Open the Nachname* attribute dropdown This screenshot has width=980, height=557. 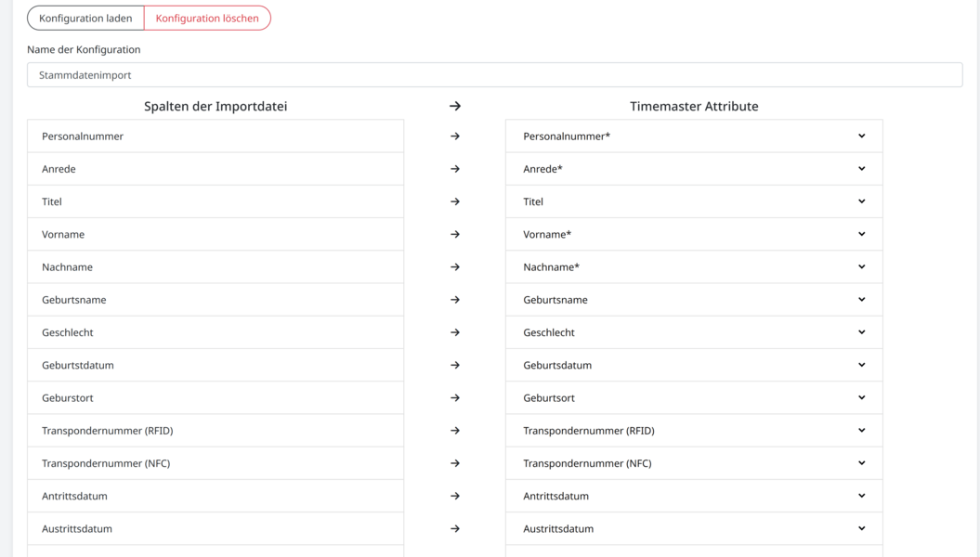[693, 267]
